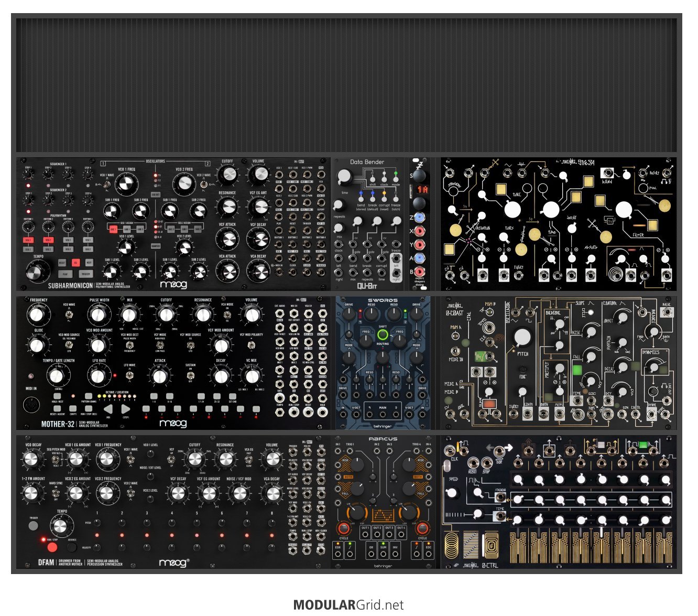Click the Data Bender bend button
The image size is (698, 616).
361,198
